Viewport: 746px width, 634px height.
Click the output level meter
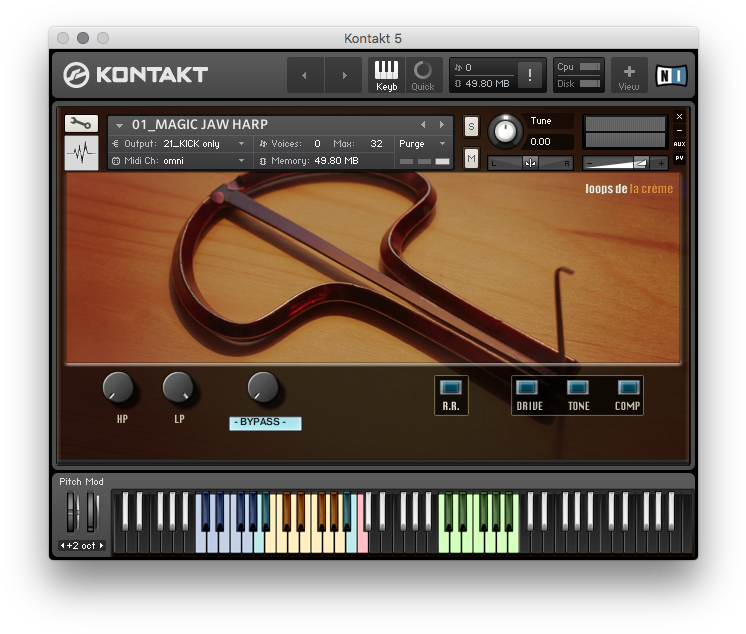(625, 132)
